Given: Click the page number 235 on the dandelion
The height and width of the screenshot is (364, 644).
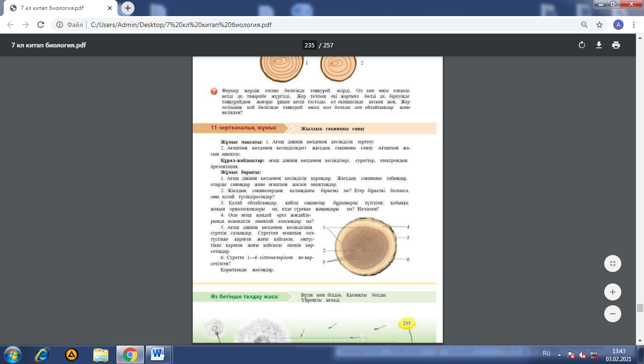Looking at the screenshot, I should coord(406,323).
